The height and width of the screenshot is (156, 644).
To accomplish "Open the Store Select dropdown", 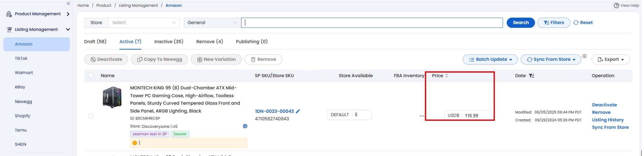I will pyautogui.click(x=144, y=23).
